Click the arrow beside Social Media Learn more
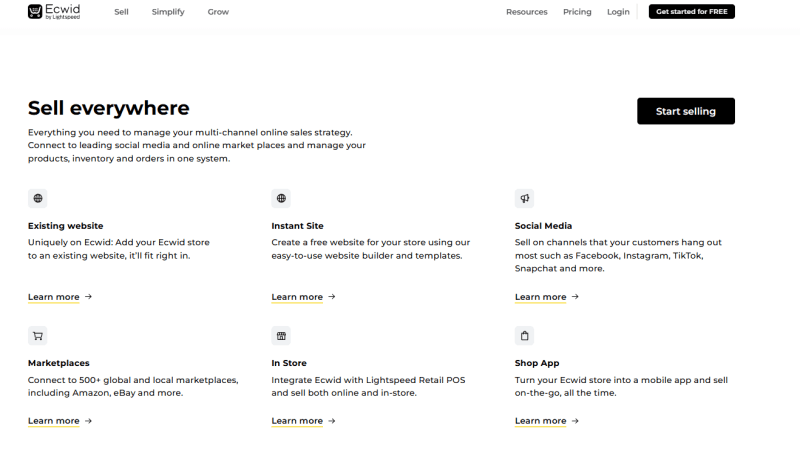 tap(575, 297)
